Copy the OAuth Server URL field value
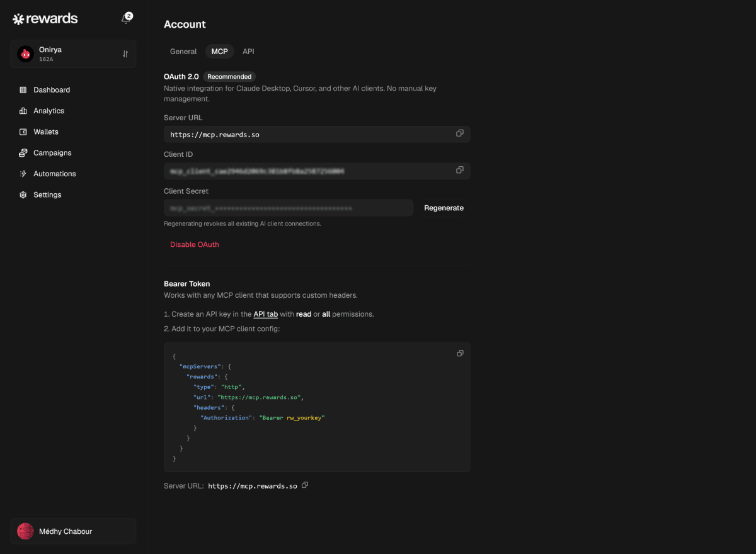This screenshot has width=756, height=554. pos(460,133)
